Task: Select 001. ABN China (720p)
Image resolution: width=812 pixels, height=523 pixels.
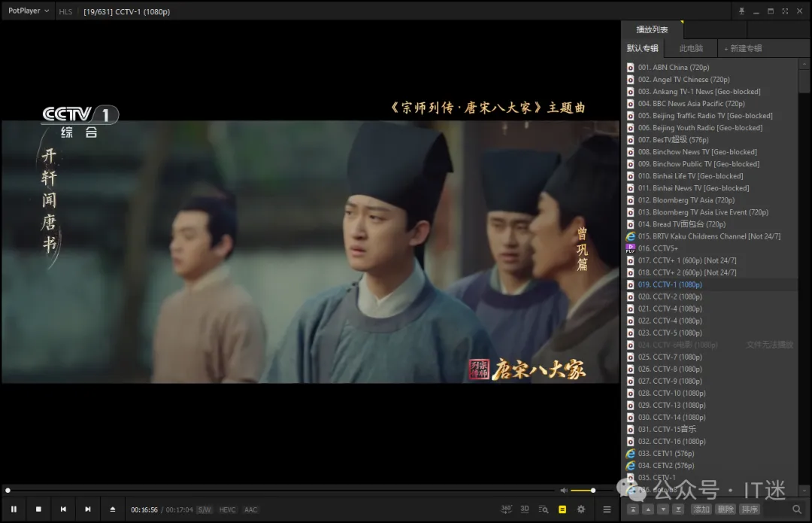Action: pyautogui.click(x=710, y=68)
